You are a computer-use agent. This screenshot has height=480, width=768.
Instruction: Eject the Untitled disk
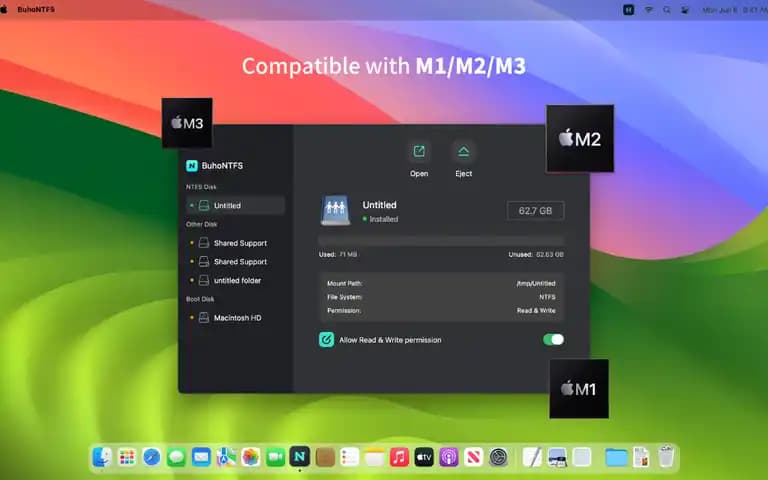tap(463, 151)
